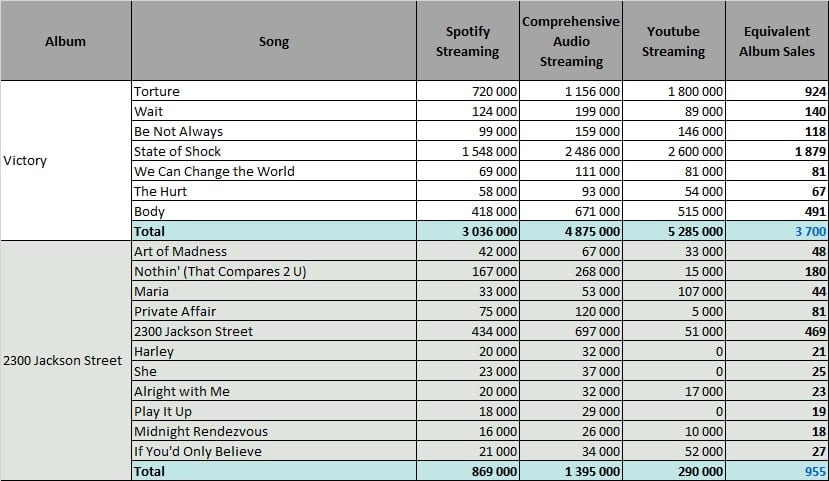
Task: Select the Album column header
Action: point(66,41)
